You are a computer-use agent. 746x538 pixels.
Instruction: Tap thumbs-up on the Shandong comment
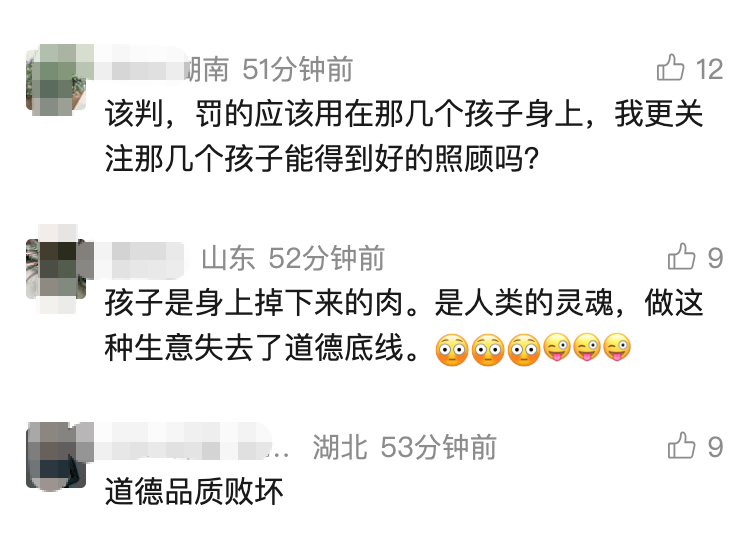(681, 256)
